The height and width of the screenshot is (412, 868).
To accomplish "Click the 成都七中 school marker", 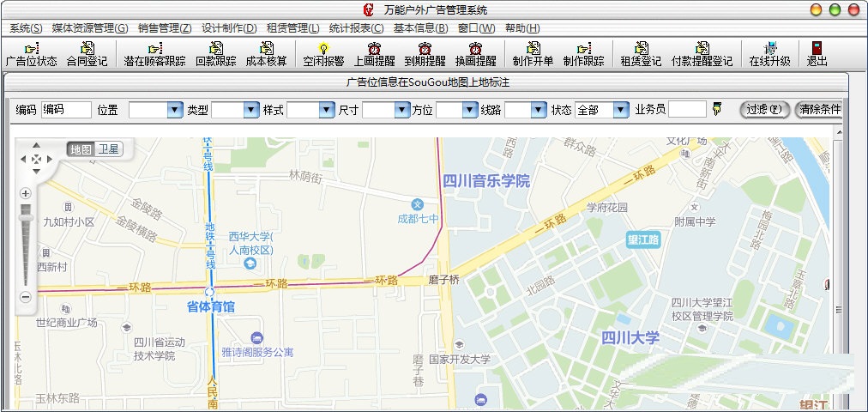I will tap(418, 205).
